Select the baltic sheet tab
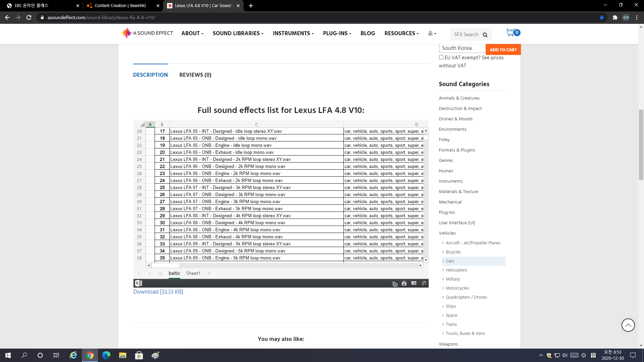Screen dimensions: 644x362 coord(174,274)
